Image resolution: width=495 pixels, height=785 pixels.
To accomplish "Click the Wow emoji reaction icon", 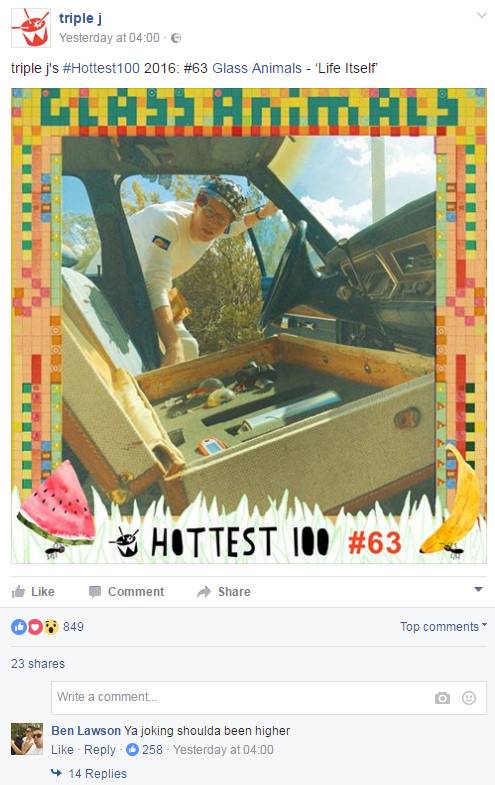I will pos(51,626).
